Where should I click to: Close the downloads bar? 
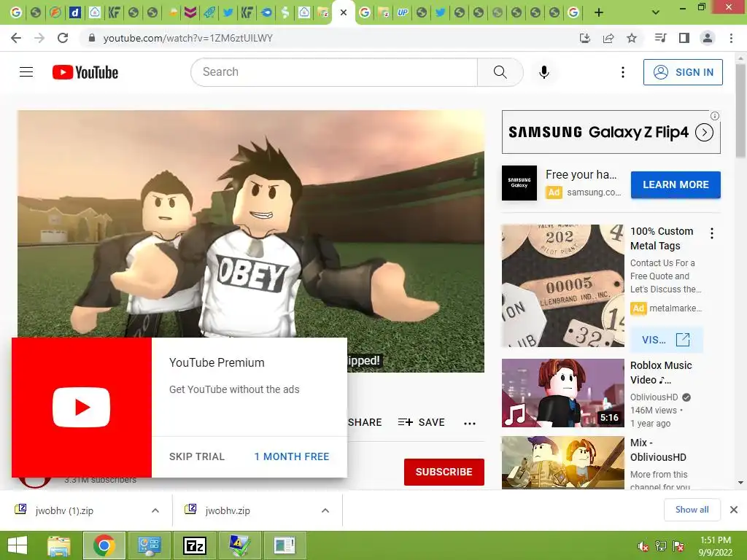click(734, 510)
